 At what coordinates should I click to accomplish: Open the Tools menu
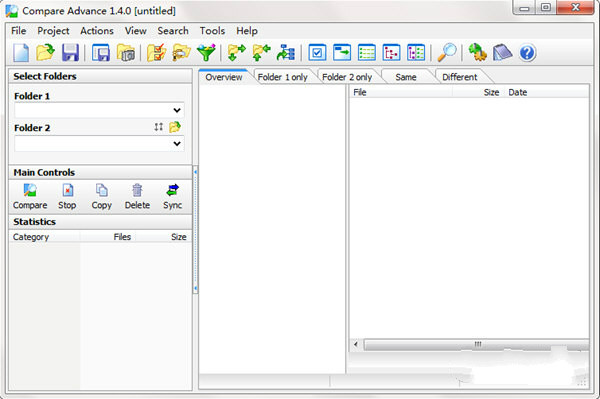click(x=212, y=31)
